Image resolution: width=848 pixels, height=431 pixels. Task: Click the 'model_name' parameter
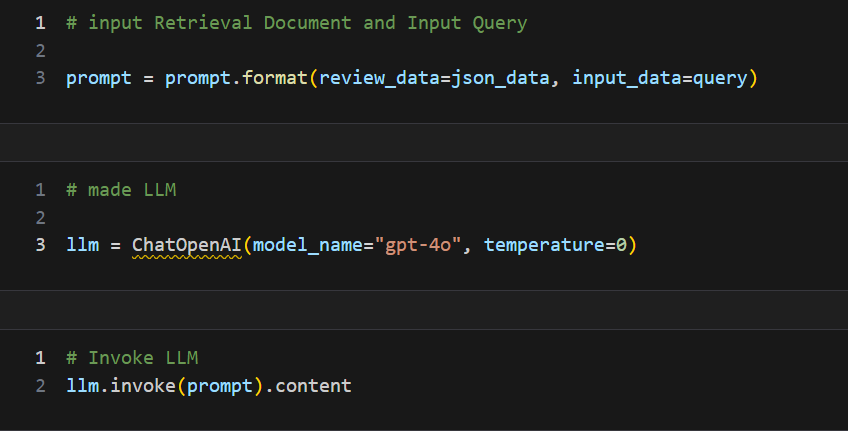[308, 245]
